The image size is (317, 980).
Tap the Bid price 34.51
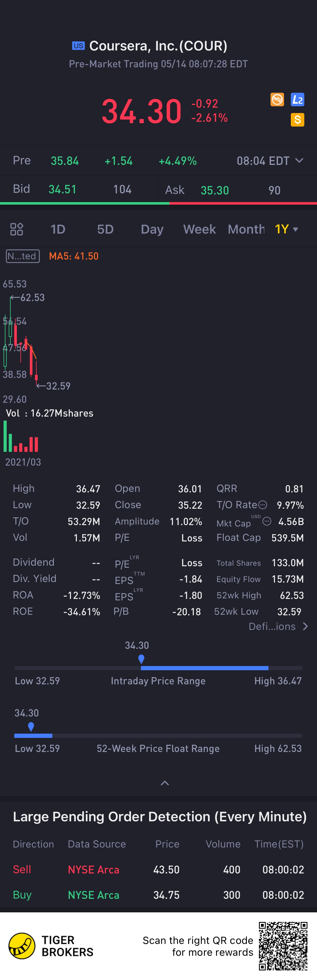62,189
